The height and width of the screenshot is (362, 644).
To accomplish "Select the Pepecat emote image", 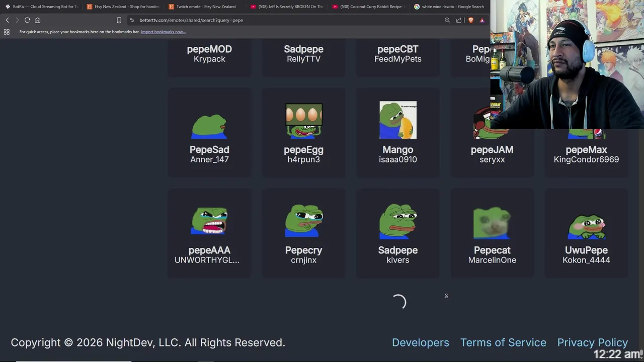I will click(492, 223).
